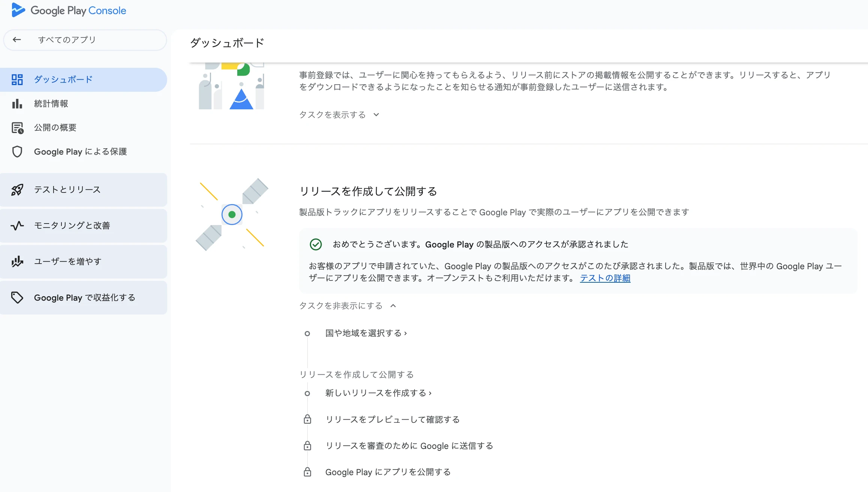Click the リリースを作成して公開する section heading
The image size is (868, 492).
click(x=368, y=191)
